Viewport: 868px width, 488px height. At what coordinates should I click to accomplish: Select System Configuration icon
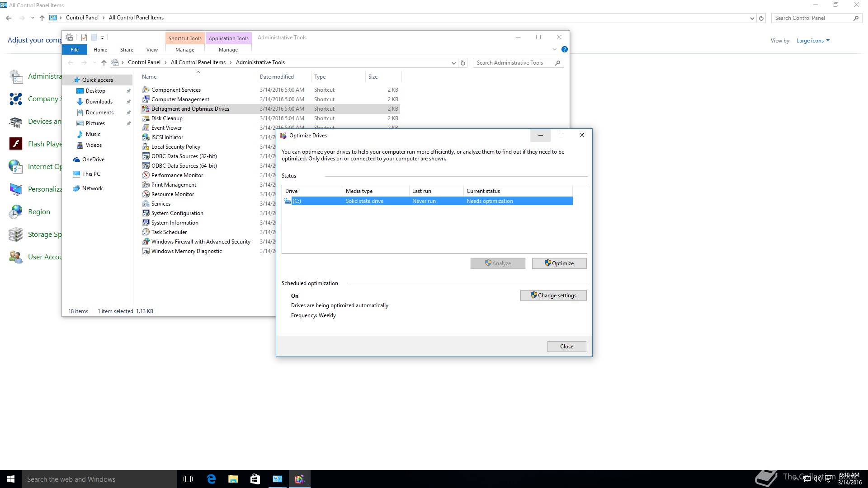tap(146, 213)
